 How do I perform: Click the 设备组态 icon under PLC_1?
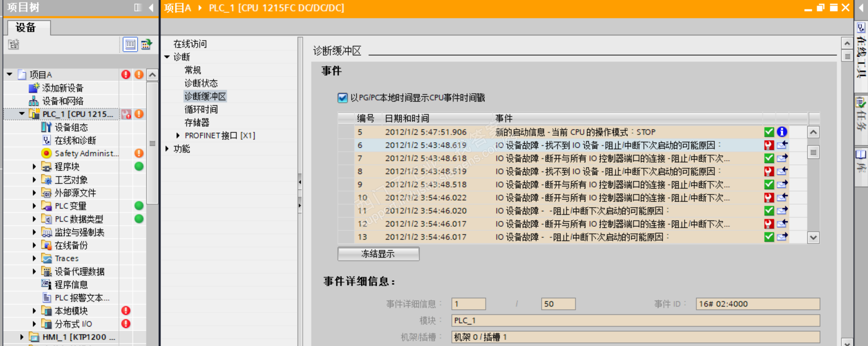(47, 127)
